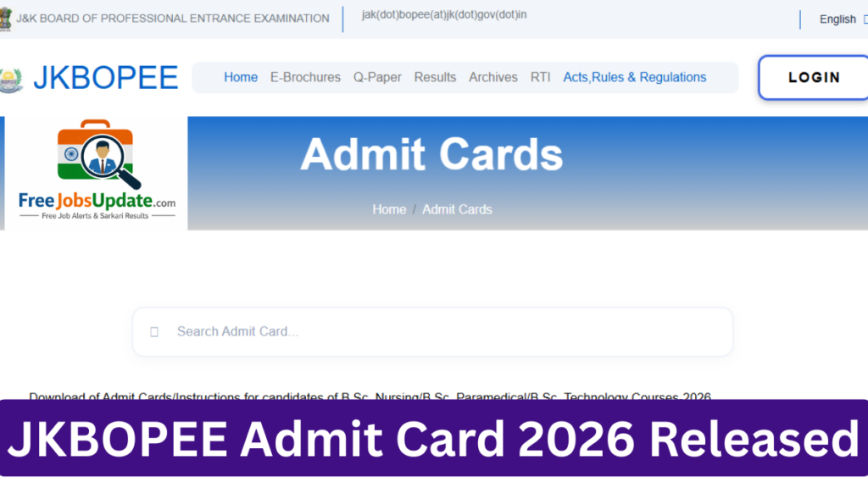Click the Admit Cards breadcrumb link
Viewport: 868px width, 488px height.
tap(457, 210)
